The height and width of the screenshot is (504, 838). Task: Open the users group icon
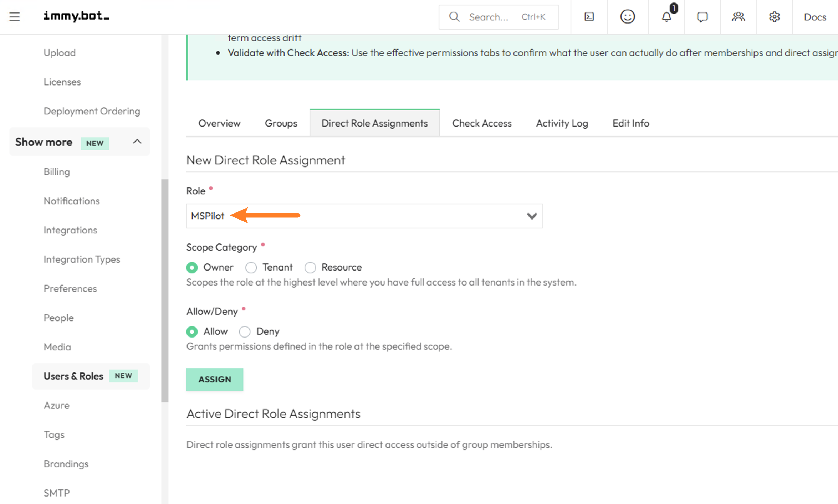tap(738, 17)
